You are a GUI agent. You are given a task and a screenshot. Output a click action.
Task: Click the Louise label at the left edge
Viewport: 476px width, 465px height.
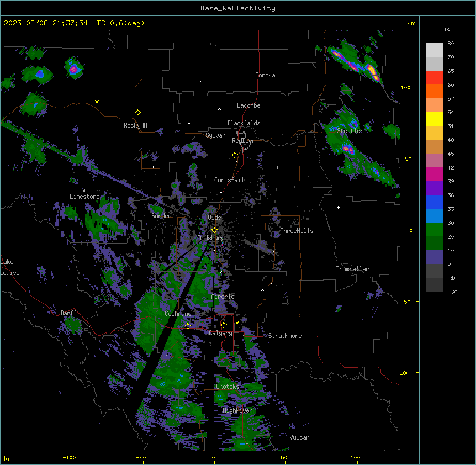pyautogui.click(x=10, y=273)
